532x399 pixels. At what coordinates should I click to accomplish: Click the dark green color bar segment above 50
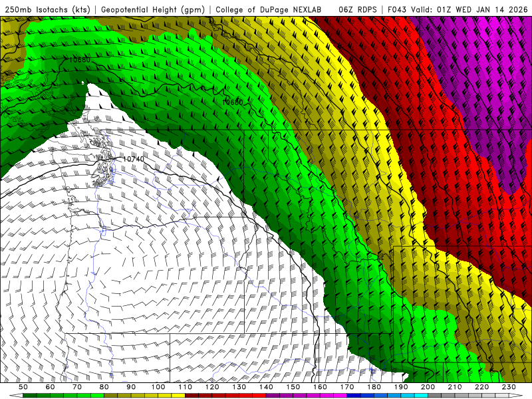(30, 396)
